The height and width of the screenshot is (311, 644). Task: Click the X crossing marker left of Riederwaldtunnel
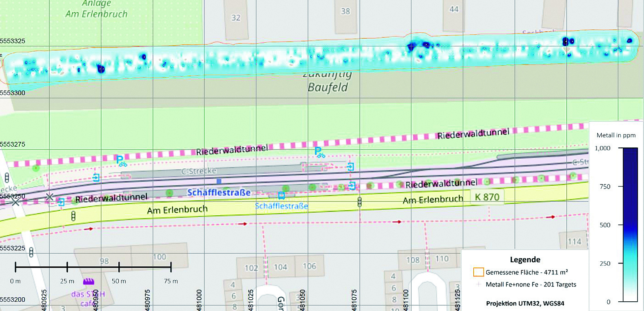pyautogui.click(x=49, y=197)
